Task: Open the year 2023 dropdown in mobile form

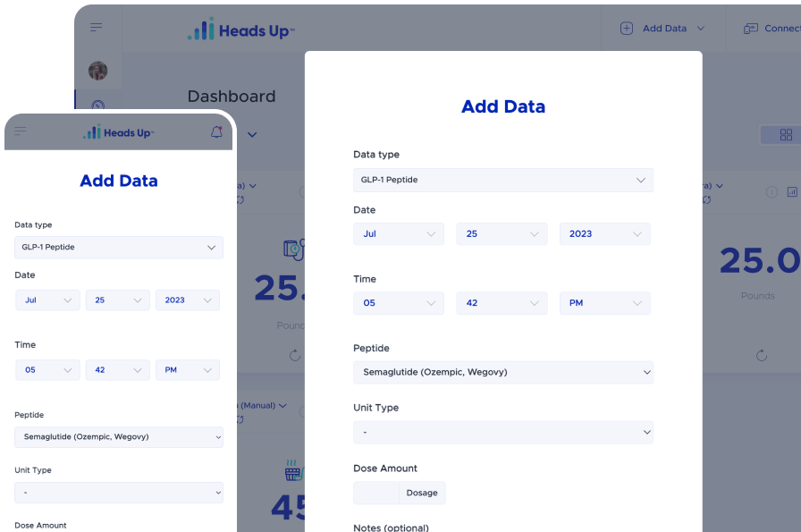Action: (188, 300)
